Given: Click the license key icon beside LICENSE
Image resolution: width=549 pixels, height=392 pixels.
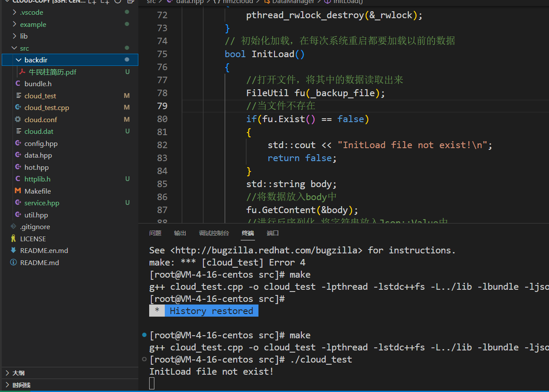Looking at the screenshot, I should (13, 239).
